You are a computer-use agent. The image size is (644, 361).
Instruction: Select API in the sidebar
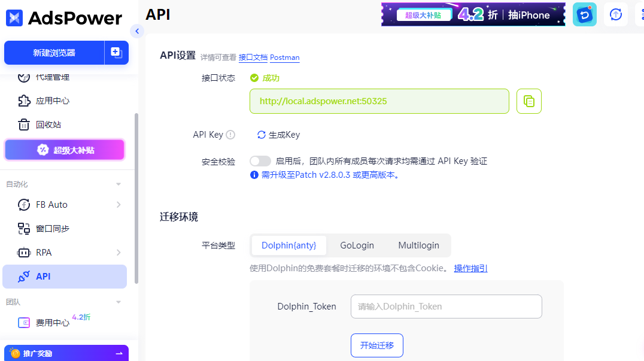point(65,277)
